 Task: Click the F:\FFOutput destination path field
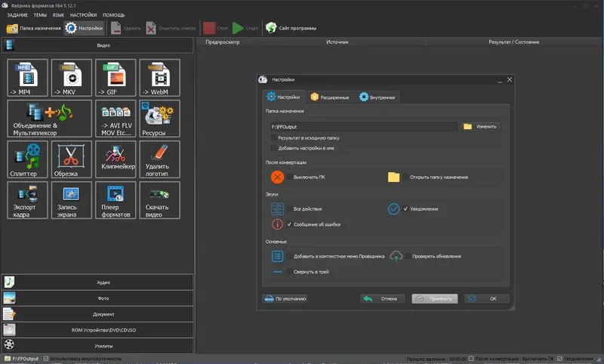coord(364,127)
